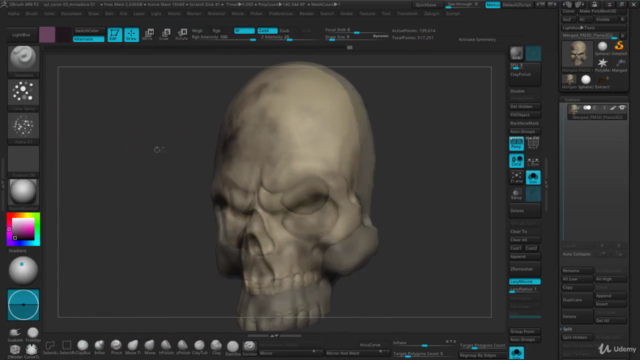Toggle Persp perspective view
Viewport: 640px width, 360px height.
coord(516,143)
